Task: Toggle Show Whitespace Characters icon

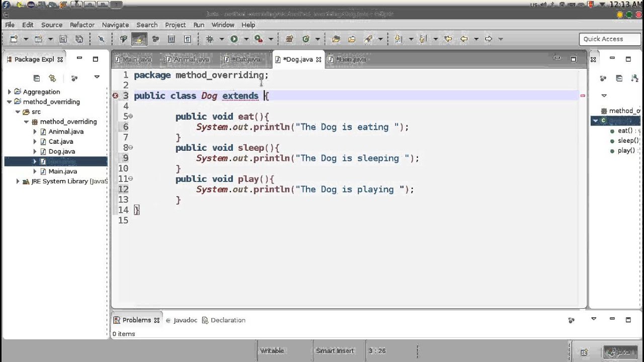Action: [x=187, y=39]
